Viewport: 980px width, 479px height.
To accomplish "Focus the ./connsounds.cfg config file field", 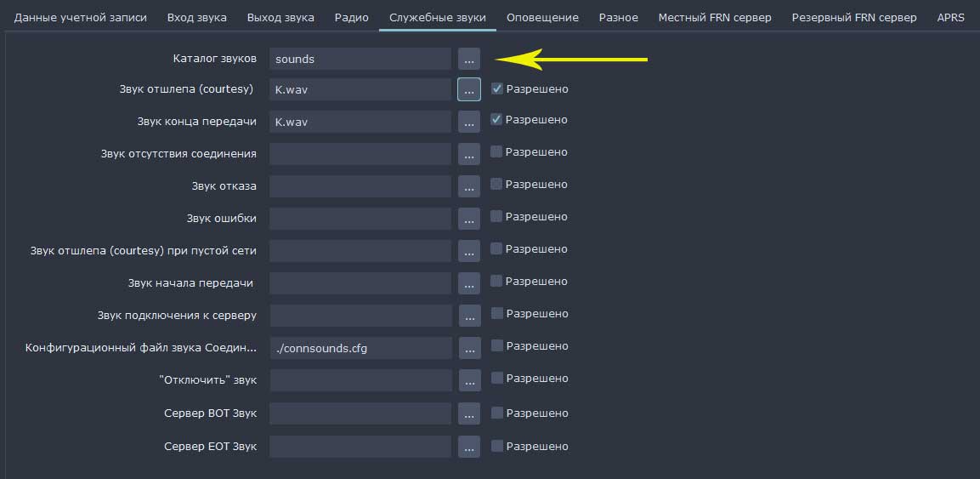I will (360, 348).
